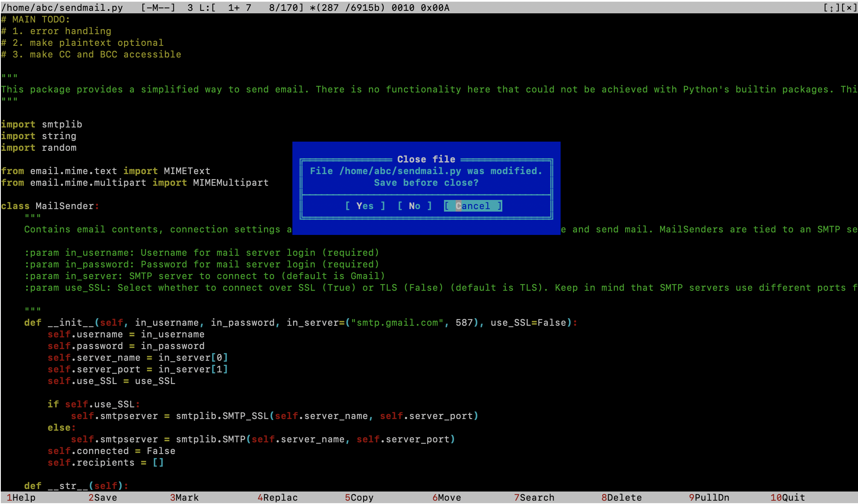Click 10Quit in the function bar

(788, 497)
